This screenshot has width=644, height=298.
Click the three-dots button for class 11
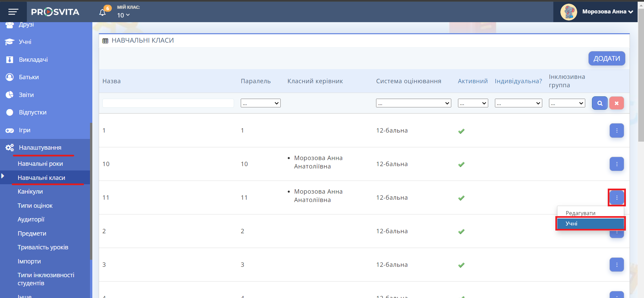[616, 198]
